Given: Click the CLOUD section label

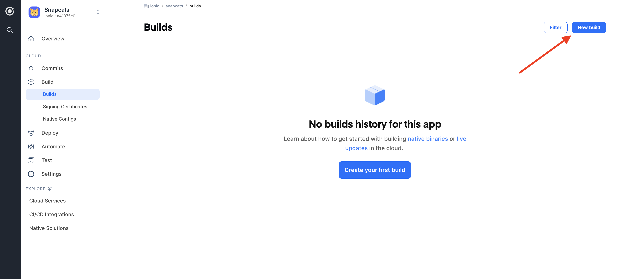Looking at the screenshot, I should tap(33, 56).
